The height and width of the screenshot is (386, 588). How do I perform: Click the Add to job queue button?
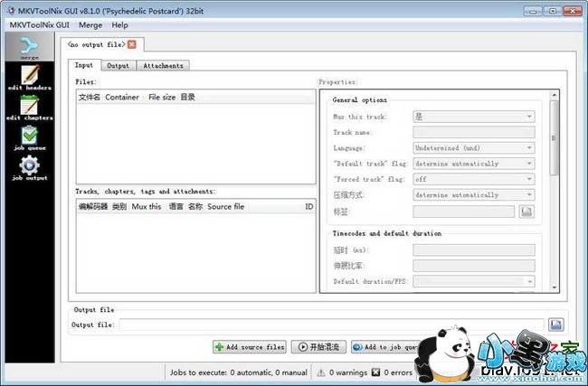tap(386, 347)
